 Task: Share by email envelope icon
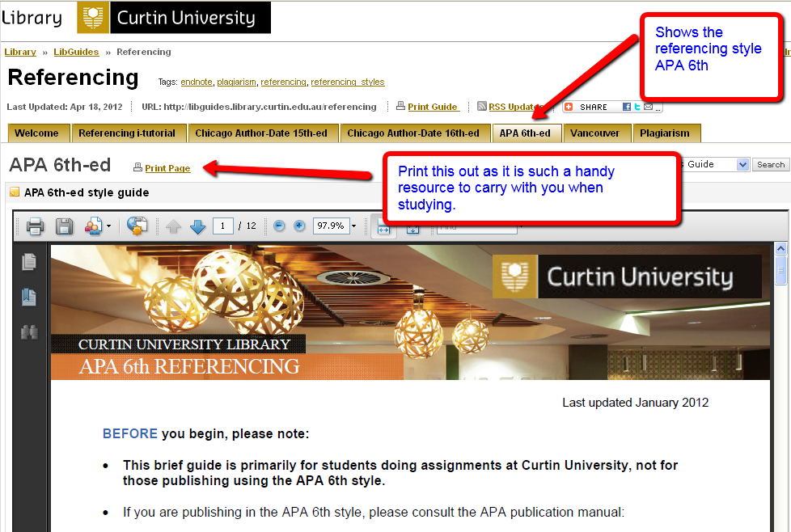point(648,107)
